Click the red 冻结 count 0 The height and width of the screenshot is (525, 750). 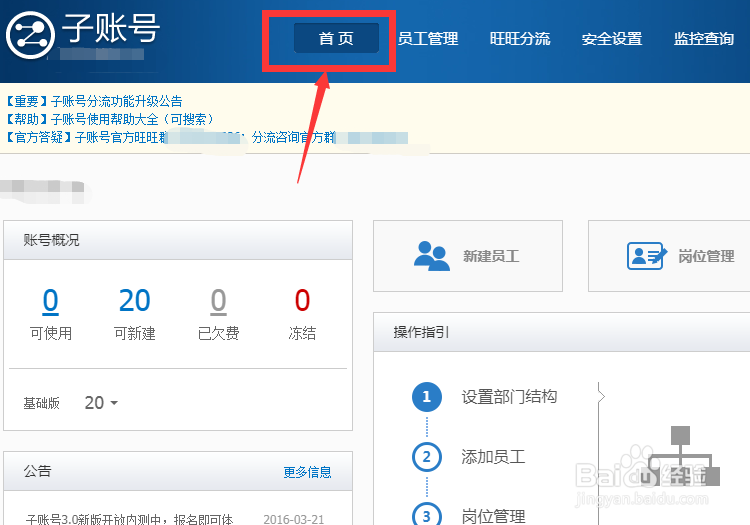point(302,300)
